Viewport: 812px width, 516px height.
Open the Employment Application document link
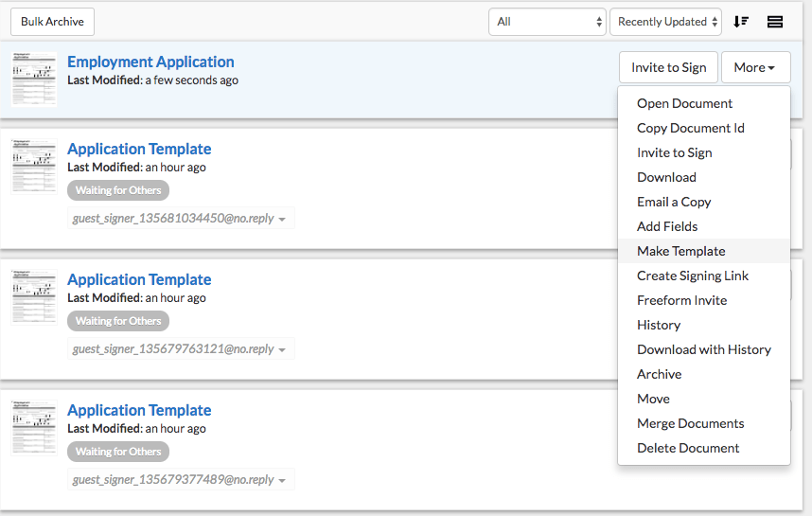pos(150,62)
